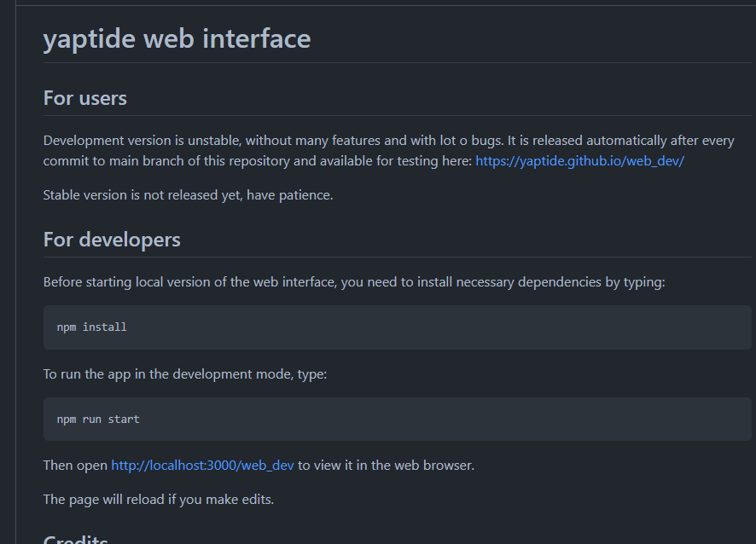Click the "yaptide web interface" page title
Screen dimensions: 756x544
point(177,38)
